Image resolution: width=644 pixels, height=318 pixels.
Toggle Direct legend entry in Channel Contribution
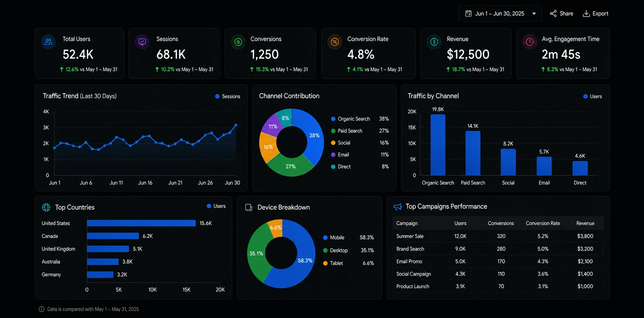[360, 167]
